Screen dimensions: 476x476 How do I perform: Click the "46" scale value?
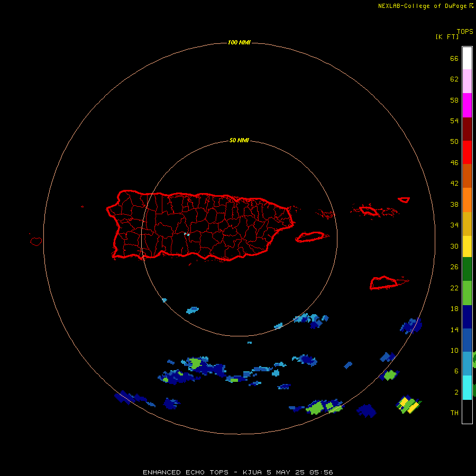pyautogui.click(x=454, y=163)
